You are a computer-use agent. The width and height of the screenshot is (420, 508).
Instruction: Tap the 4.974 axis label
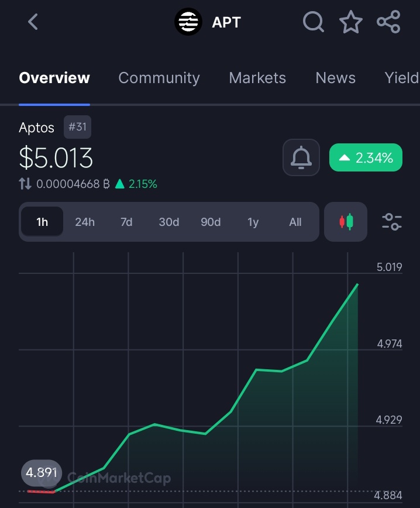[390, 344]
